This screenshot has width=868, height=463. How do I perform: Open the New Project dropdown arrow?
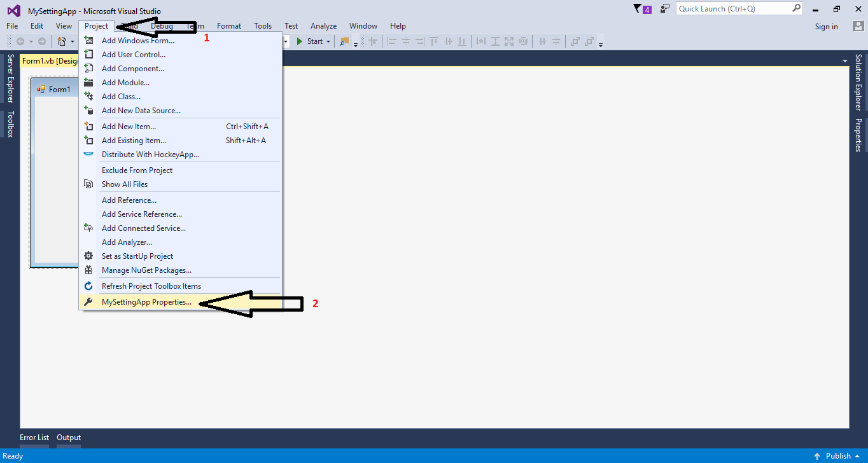pyautogui.click(x=72, y=41)
